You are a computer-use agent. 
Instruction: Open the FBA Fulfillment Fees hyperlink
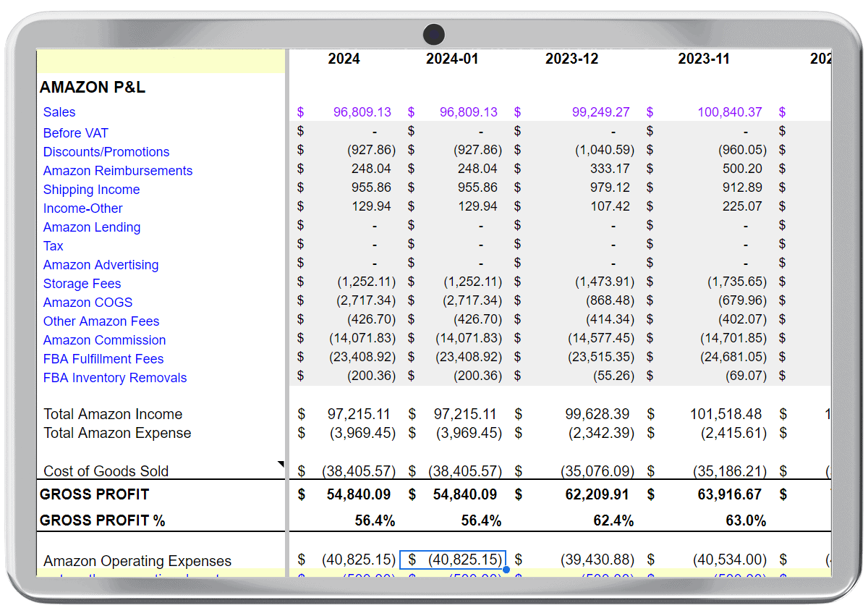click(103, 359)
